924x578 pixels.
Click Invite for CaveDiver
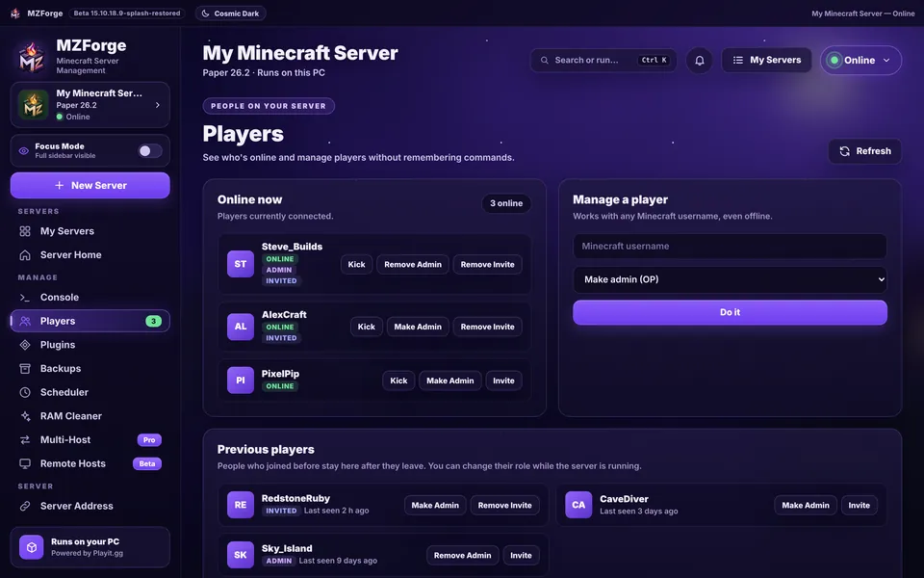click(860, 506)
